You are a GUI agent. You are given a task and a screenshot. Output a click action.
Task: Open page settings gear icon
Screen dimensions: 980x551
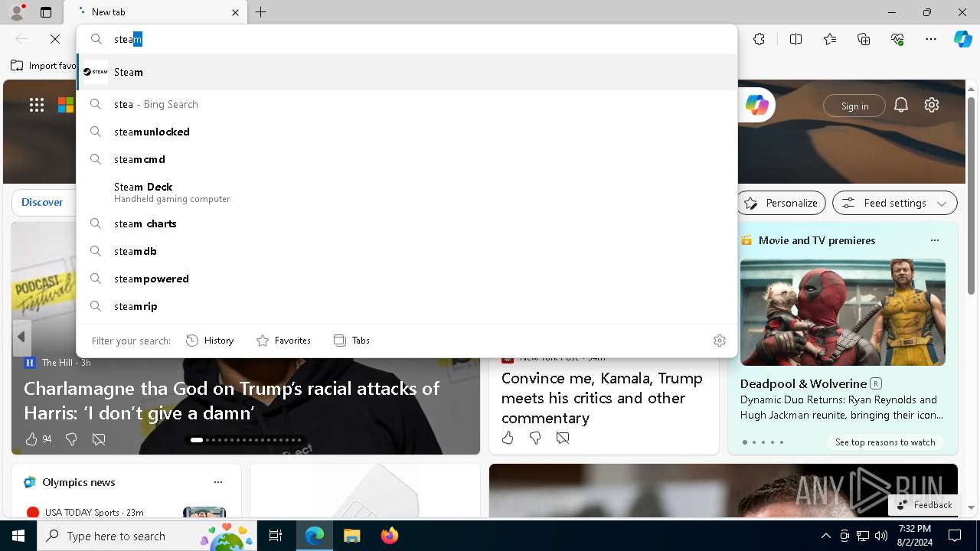click(x=932, y=105)
